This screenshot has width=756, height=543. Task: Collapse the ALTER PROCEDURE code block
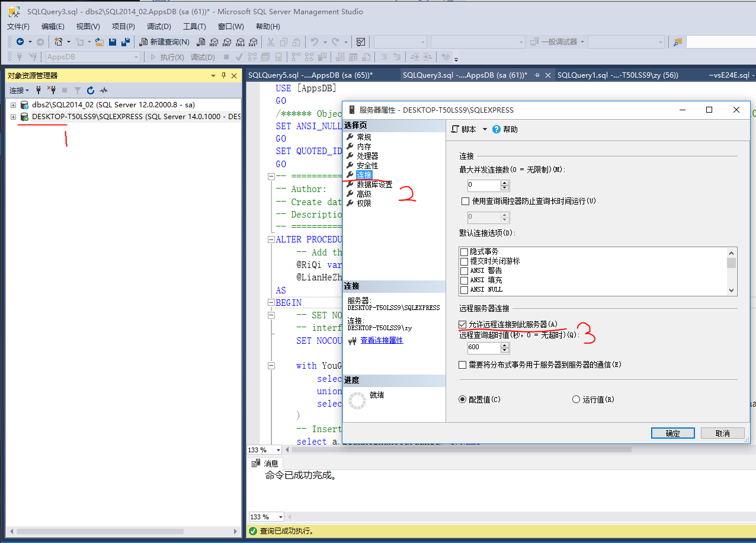click(x=271, y=240)
